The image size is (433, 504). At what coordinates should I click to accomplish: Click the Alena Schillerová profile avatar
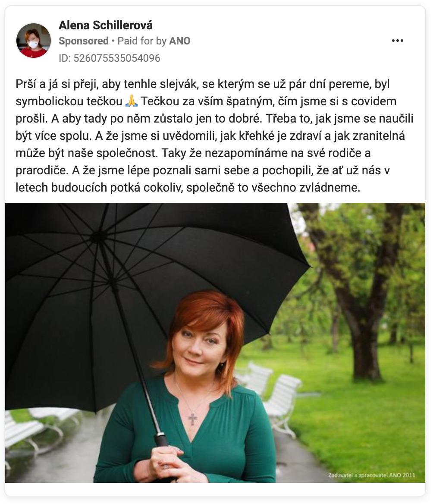tap(34, 41)
